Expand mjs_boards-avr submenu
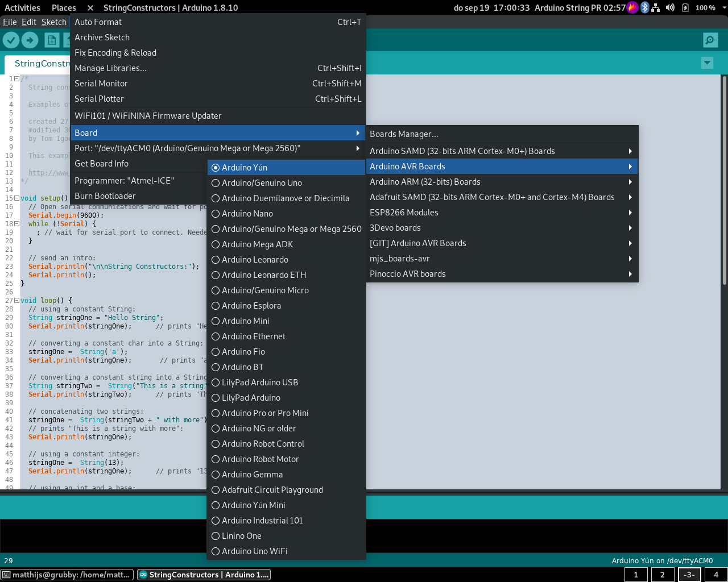 [502, 259]
